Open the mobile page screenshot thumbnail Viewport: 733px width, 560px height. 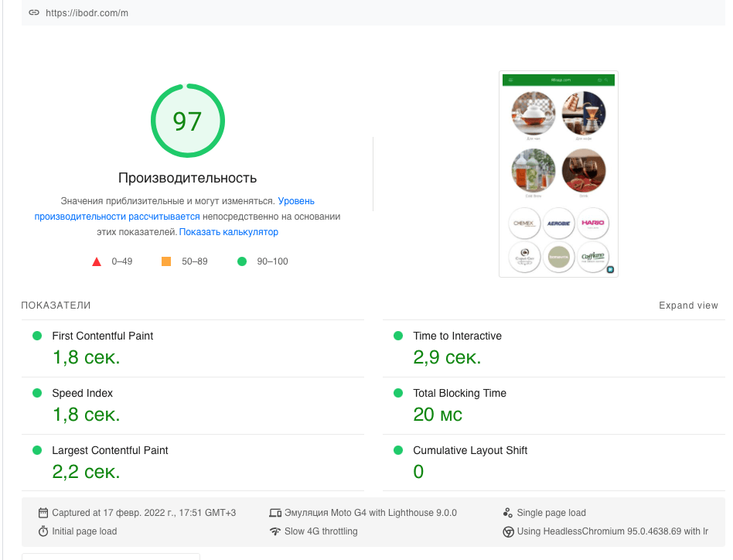click(x=558, y=173)
